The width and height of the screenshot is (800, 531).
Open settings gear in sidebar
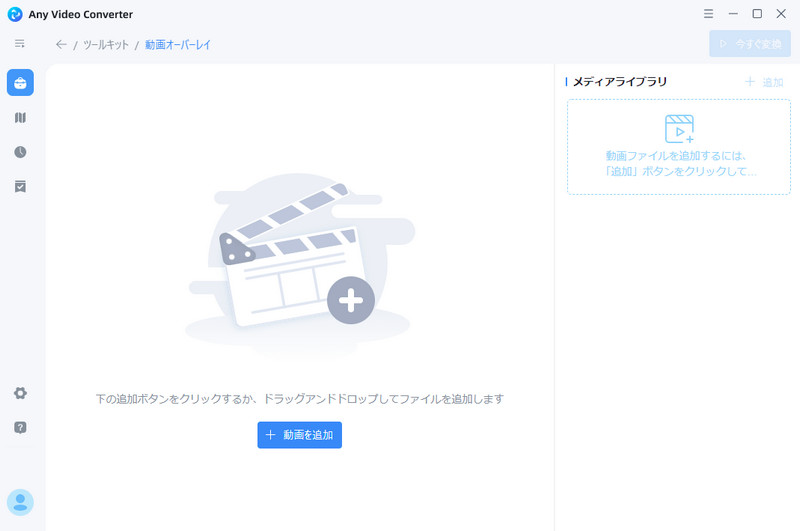(20, 393)
